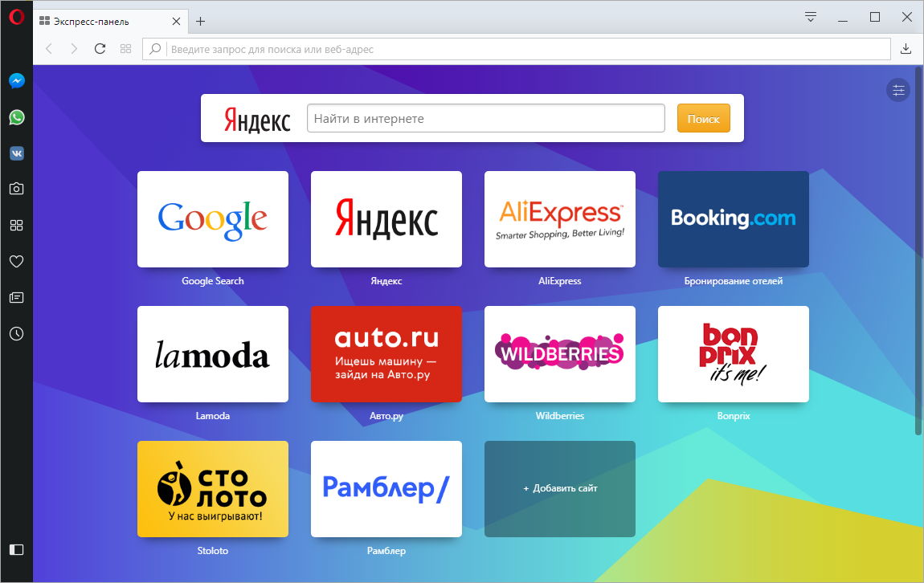Screen dimensions: 924x583
Task: Open Facebook Messenger in sidebar
Action: pos(17,80)
